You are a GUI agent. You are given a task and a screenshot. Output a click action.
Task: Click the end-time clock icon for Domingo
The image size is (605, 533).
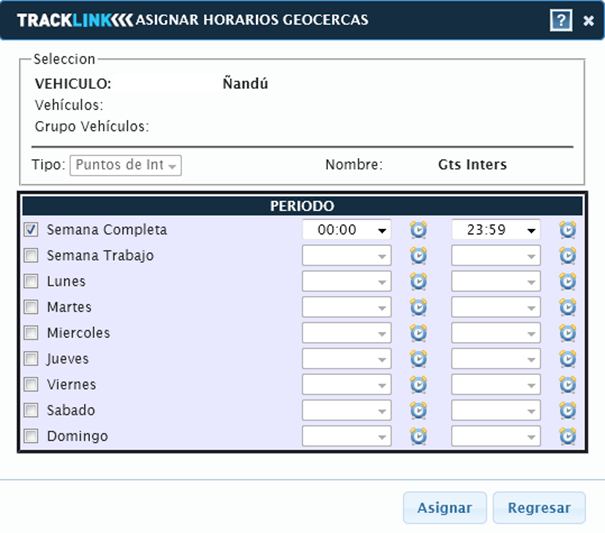tap(567, 436)
